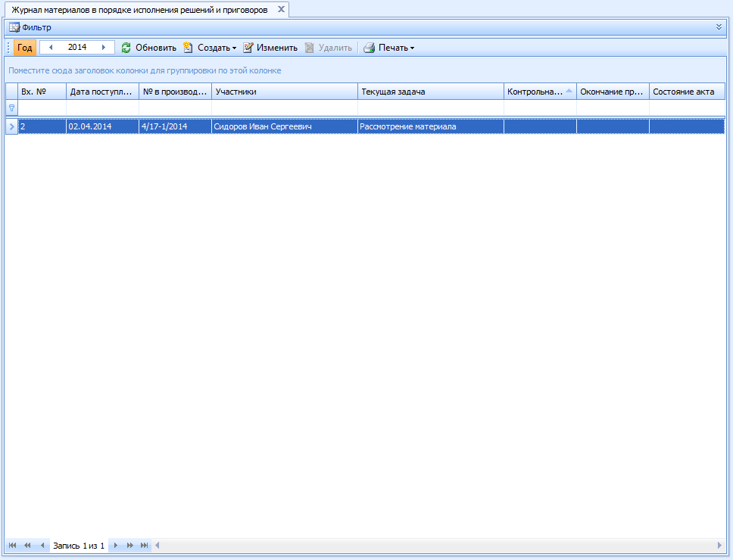Sort by Контрольна... column header
This screenshot has height=560, width=733.
point(540,92)
